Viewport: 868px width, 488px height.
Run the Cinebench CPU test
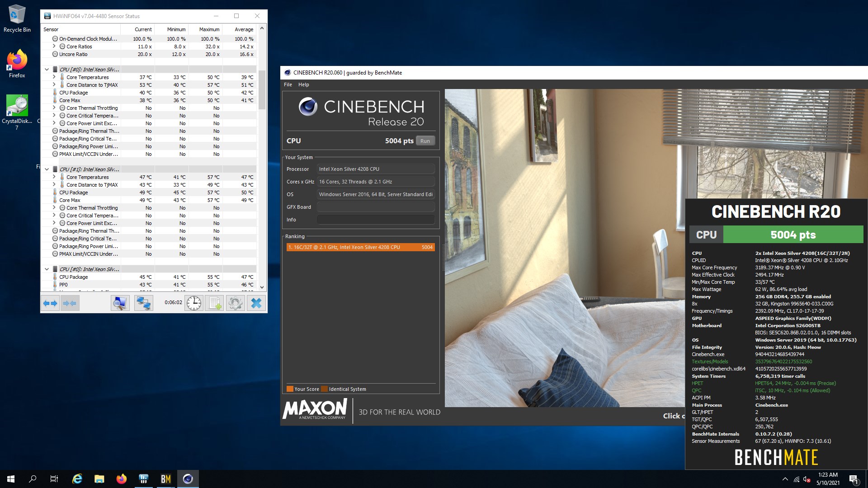point(425,141)
